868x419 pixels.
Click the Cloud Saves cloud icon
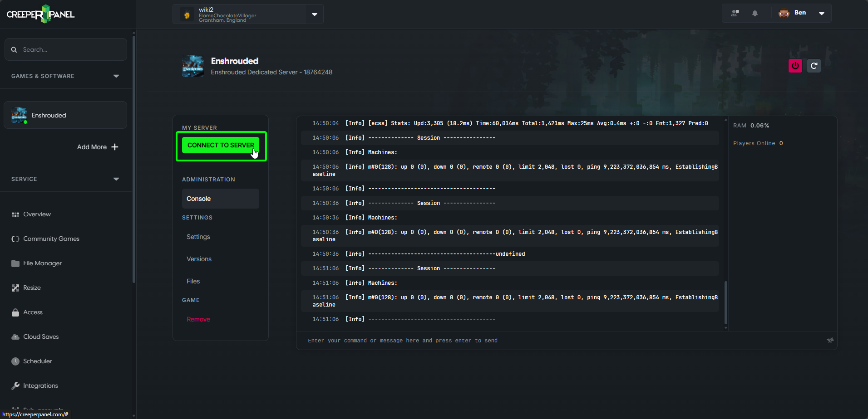coord(15,337)
